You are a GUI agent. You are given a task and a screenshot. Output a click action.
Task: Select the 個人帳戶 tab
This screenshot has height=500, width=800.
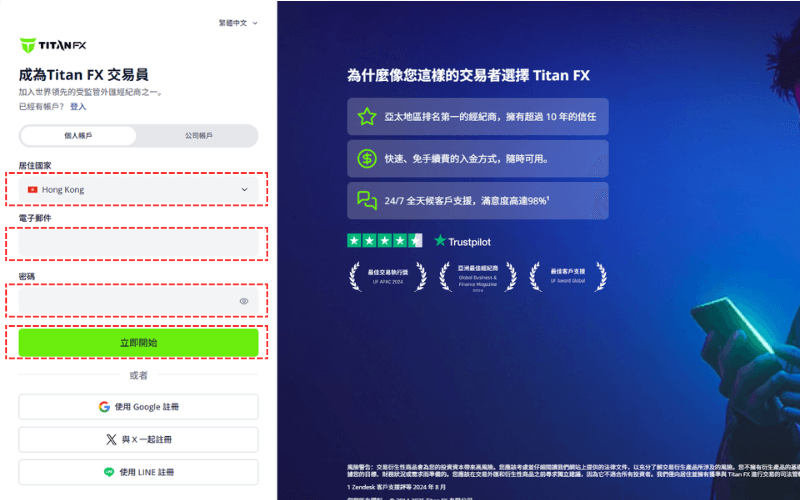click(78, 136)
